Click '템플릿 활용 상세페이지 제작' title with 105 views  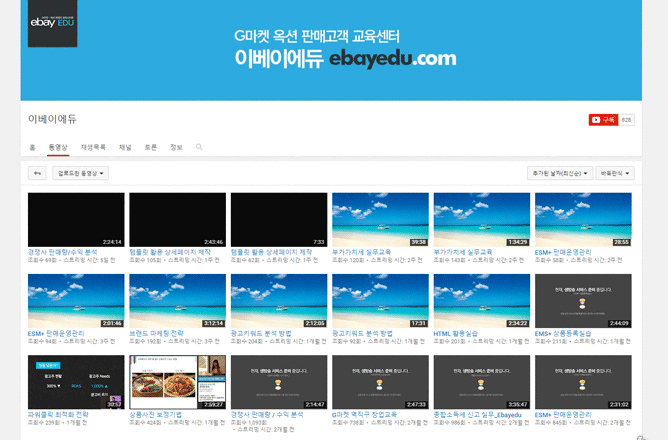point(170,252)
